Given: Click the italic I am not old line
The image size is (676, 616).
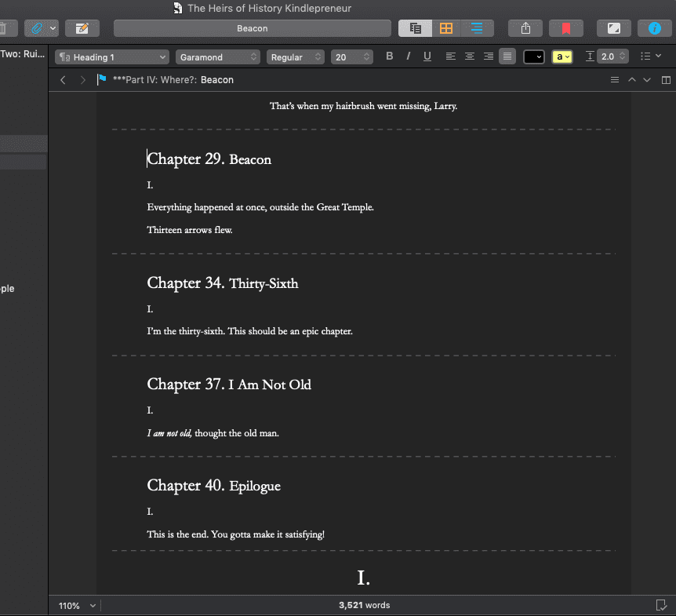Looking at the screenshot, I should [213, 433].
